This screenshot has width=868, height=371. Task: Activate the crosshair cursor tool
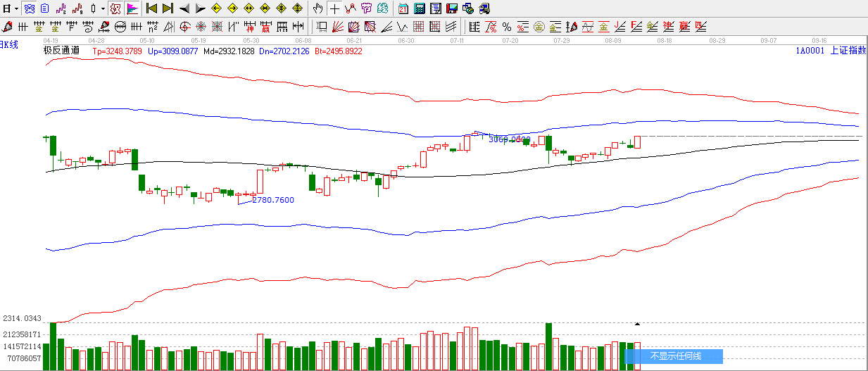point(334,8)
